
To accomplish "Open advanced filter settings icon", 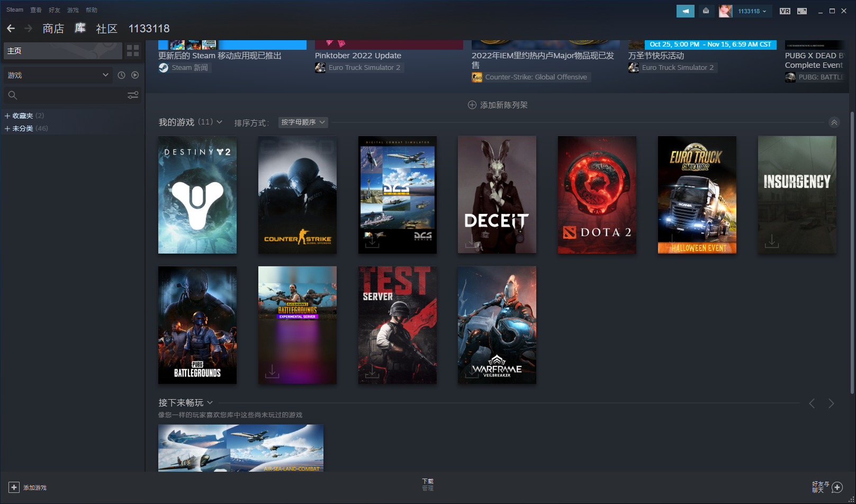I will (133, 95).
